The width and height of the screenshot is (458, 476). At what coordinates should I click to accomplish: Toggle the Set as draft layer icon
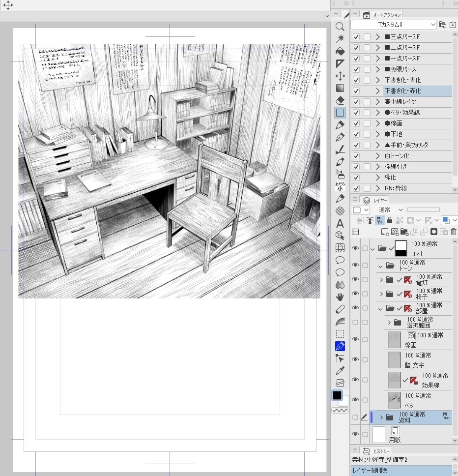(380, 220)
